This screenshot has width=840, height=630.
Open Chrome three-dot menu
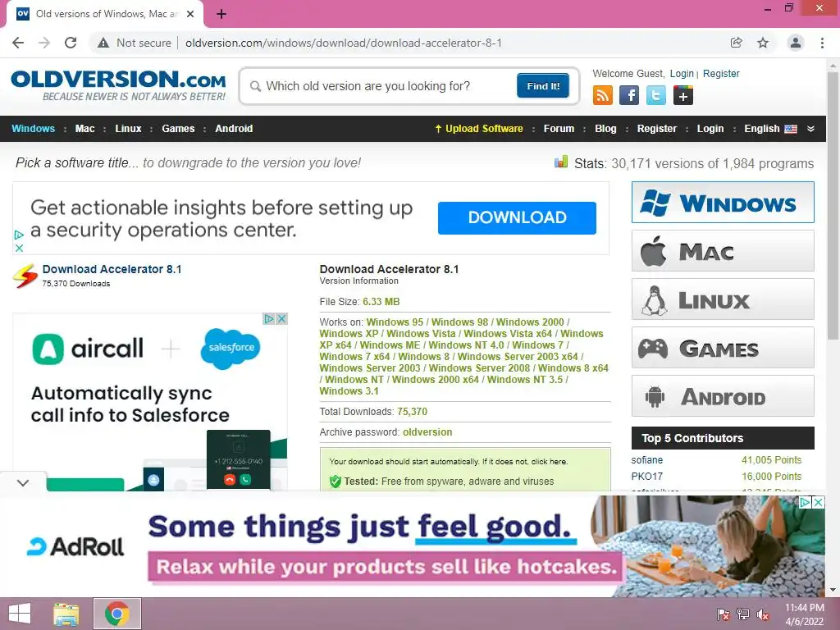(x=822, y=43)
